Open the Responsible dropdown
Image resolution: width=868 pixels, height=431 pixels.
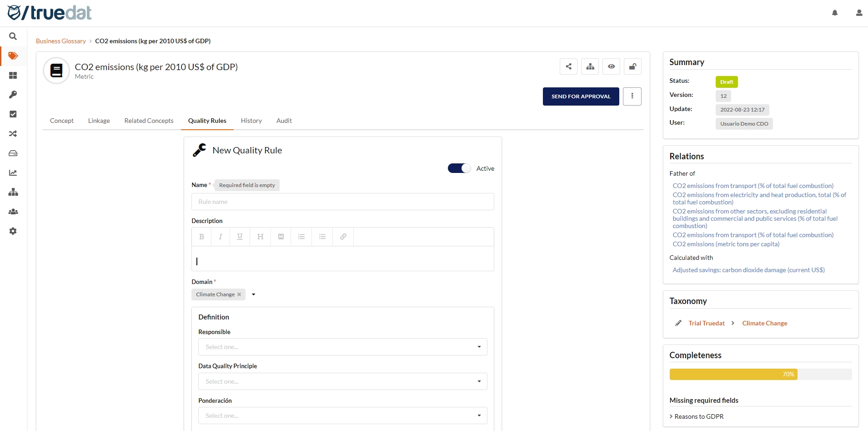tap(342, 347)
